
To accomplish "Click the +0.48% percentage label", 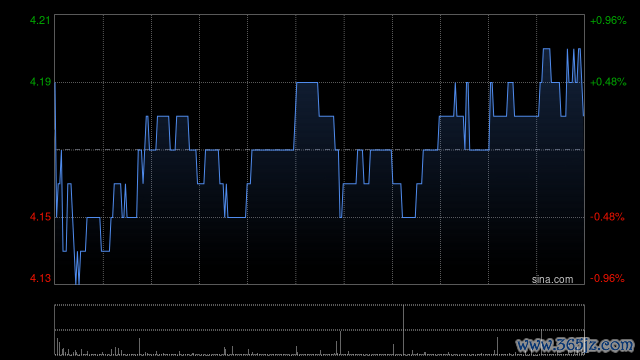I will tap(608, 82).
